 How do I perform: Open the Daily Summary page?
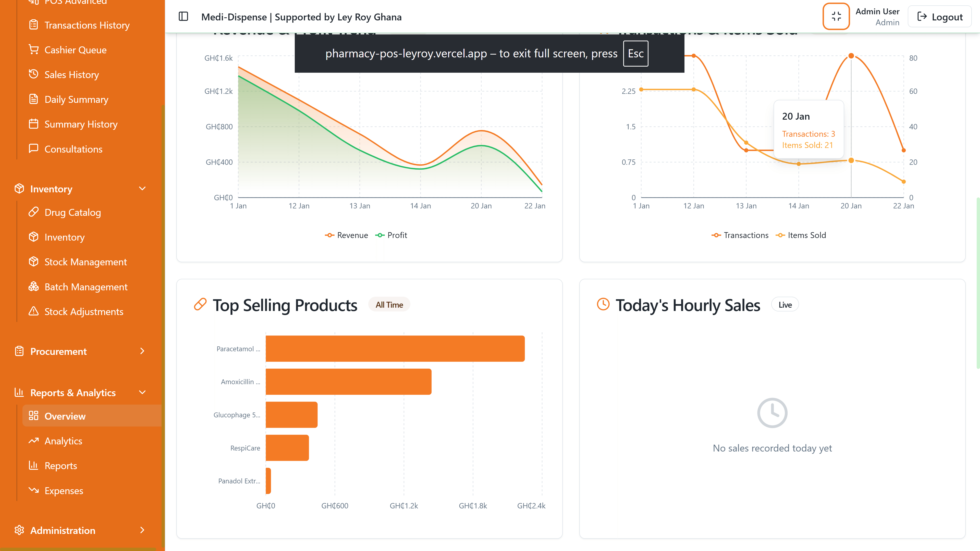tap(76, 100)
